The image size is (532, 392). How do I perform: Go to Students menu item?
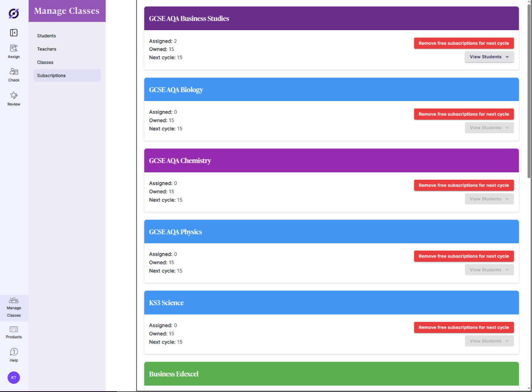point(46,36)
